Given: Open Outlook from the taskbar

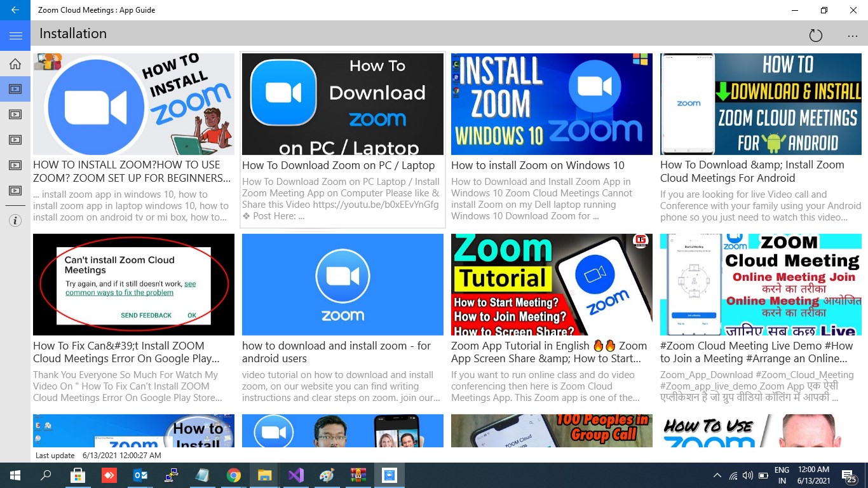Looking at the screenshot, I should [x=140, y=475].
